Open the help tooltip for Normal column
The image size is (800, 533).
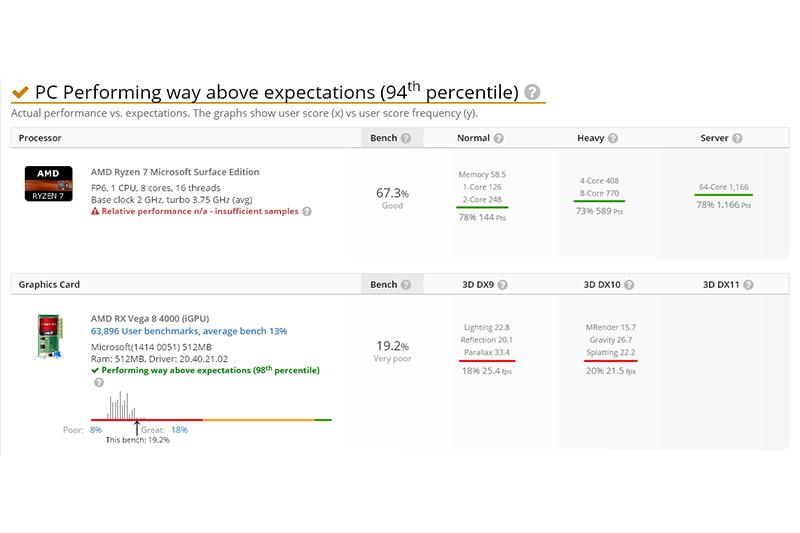[498, 138]
